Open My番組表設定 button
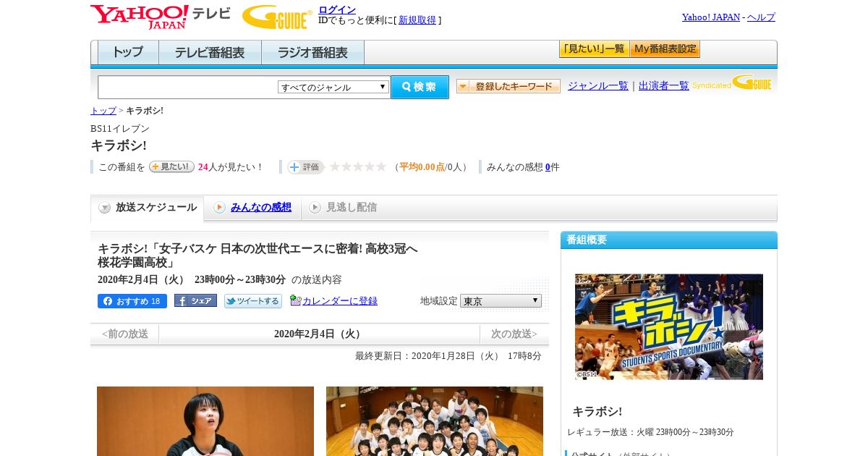This screenshot has width=868, height=456. tap(665, 49)
